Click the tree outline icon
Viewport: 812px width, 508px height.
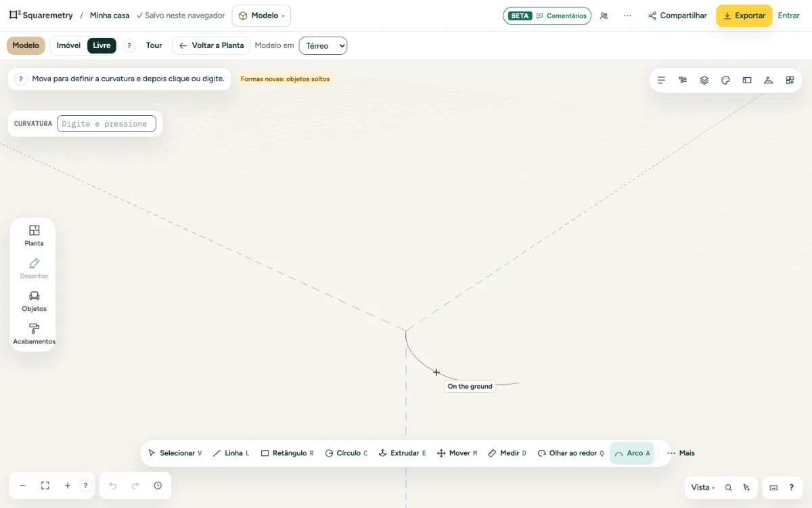[x=683, y=80]
